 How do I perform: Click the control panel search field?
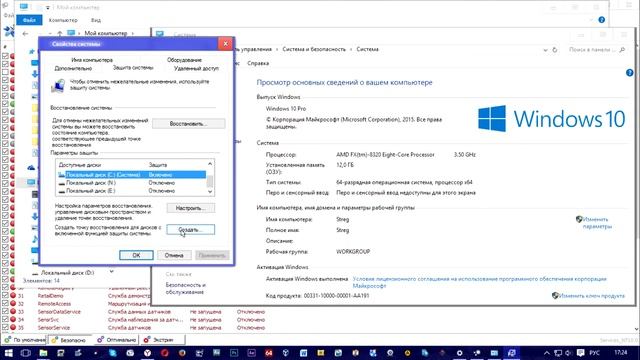597,50
